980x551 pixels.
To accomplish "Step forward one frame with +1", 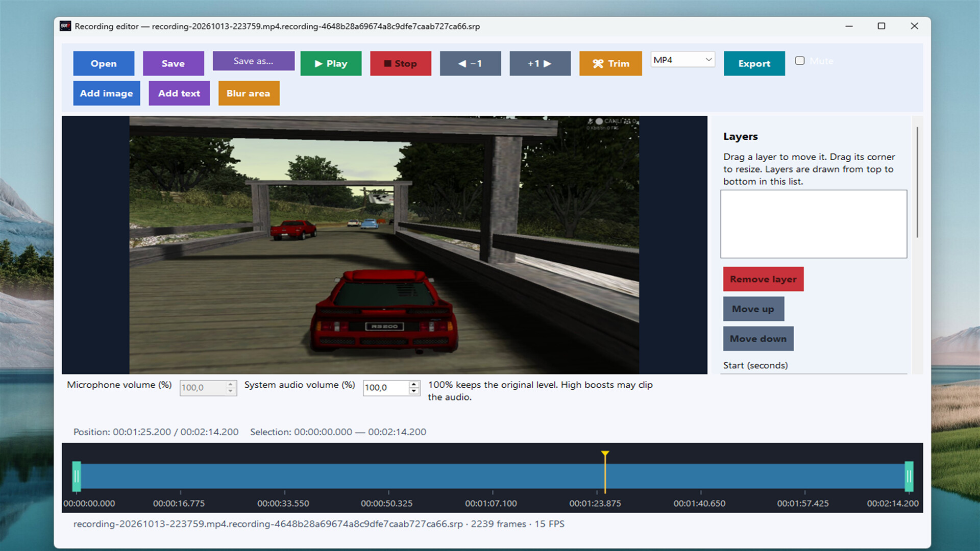I will [x=540, y=63].
